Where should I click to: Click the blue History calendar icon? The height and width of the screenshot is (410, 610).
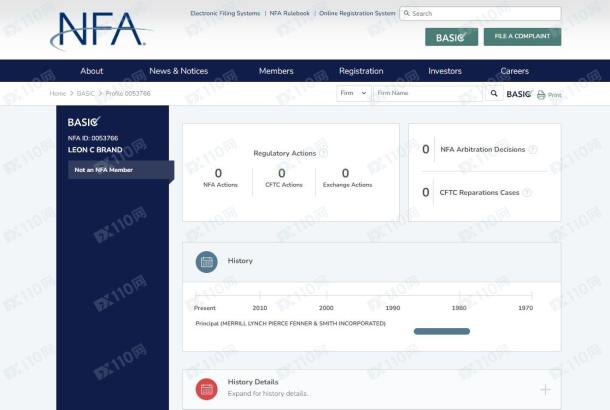207,261
